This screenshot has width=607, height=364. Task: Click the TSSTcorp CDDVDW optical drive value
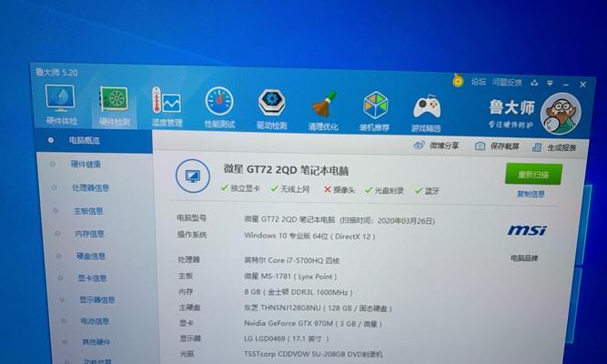313,354
